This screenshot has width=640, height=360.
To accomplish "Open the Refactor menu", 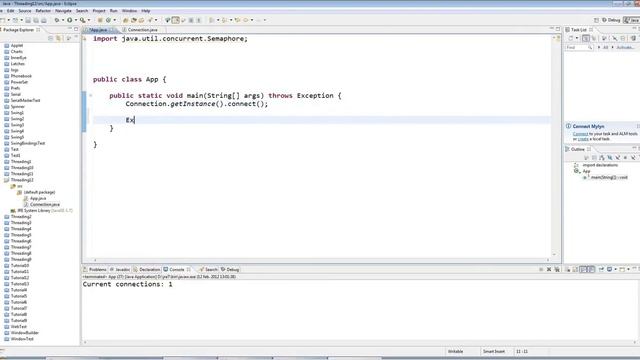I will coord(43,11).
